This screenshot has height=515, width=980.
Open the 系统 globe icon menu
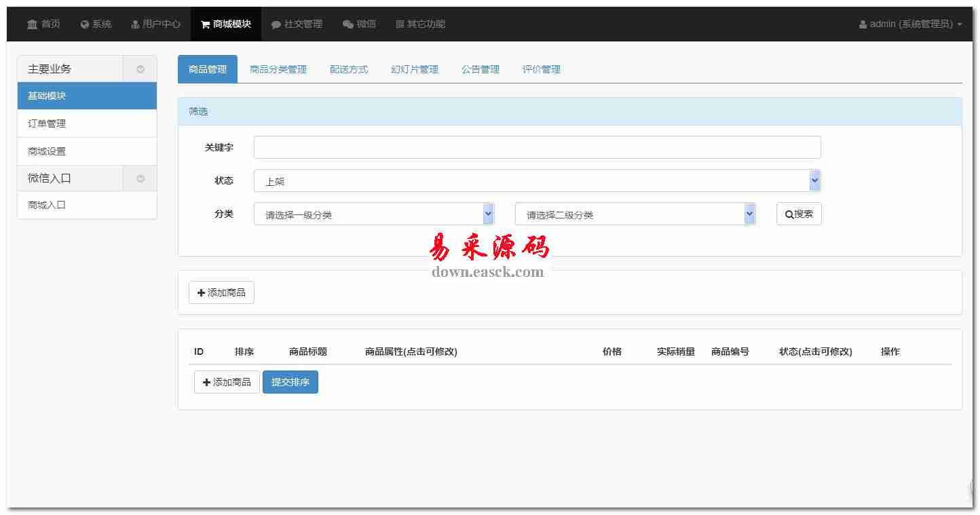click(85, 24)
